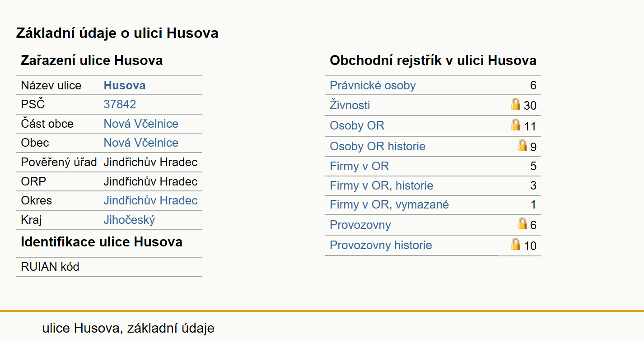Click the lock icon in Osoby OR historie row
644x343 pixels.
pos(523,145)
